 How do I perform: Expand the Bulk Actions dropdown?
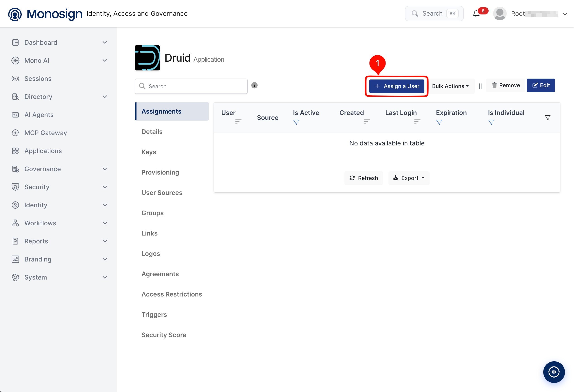[450, 86]
